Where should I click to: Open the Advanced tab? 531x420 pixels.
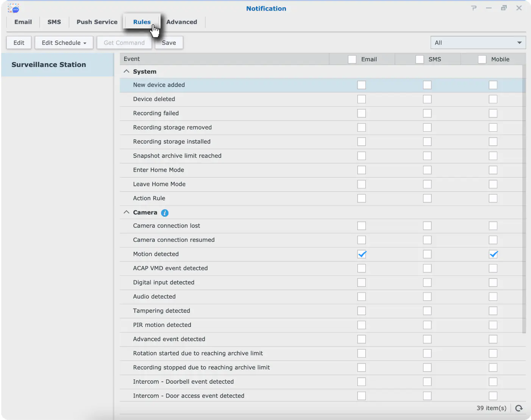tap(182, 22)
